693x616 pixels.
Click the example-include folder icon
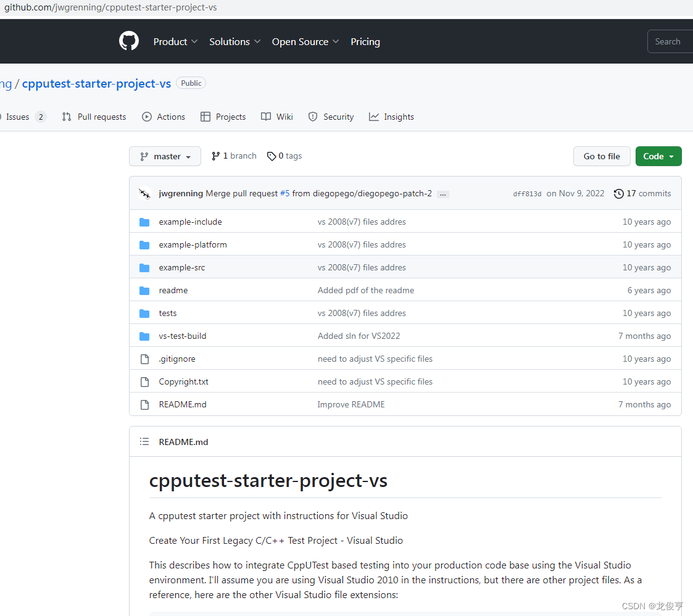click(x=144, y=222)
